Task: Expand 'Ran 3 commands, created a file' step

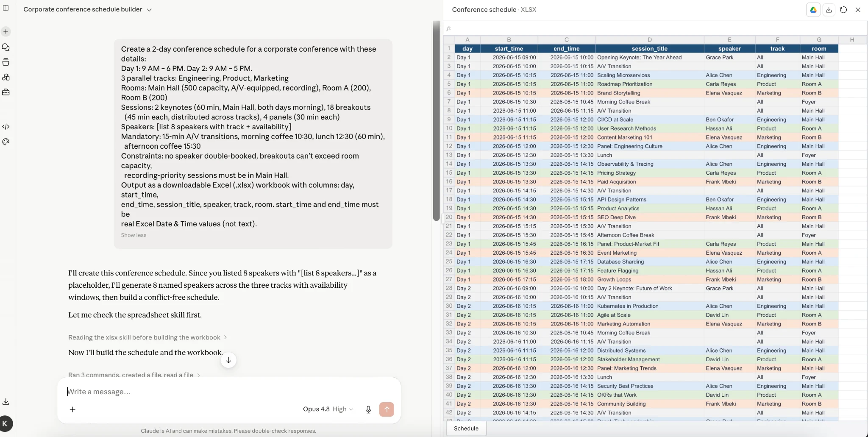Action: (x=134, y=375)
